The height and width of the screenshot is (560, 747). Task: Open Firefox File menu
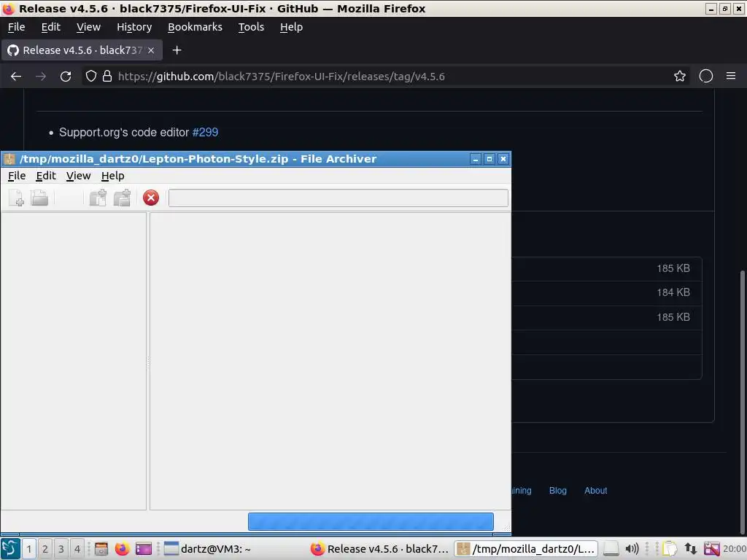coord(16,27)
